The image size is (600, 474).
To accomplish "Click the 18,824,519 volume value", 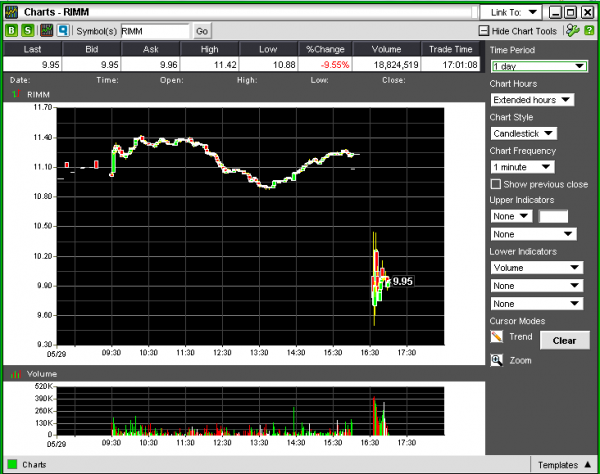I will coord(396,65).
